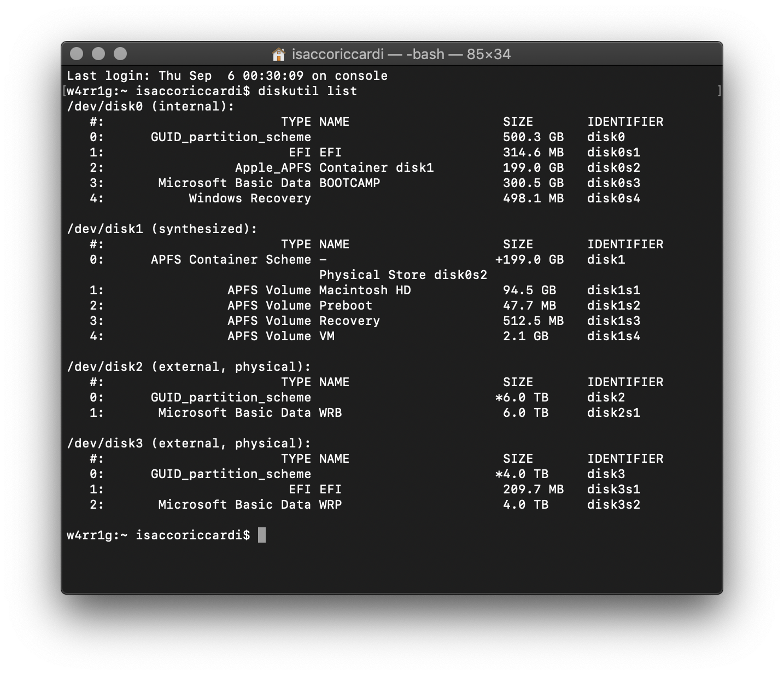The image size is (784, 675).
Task: Click the 'disk1s4' identifier
Action: pos(614,336)
